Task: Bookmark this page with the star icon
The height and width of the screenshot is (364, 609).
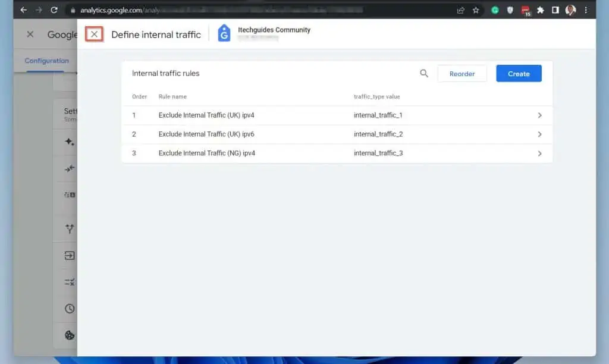Action: (476, 10)
